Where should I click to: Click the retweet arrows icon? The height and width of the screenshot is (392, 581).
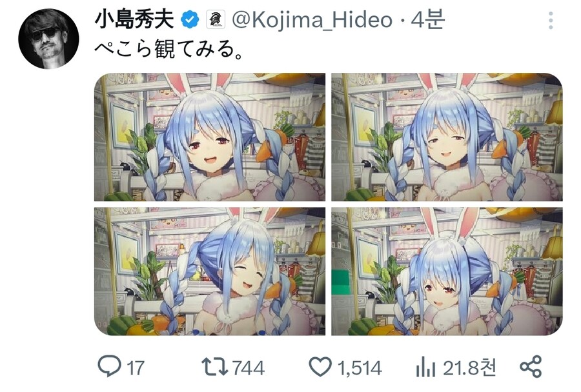click(214, 366)
